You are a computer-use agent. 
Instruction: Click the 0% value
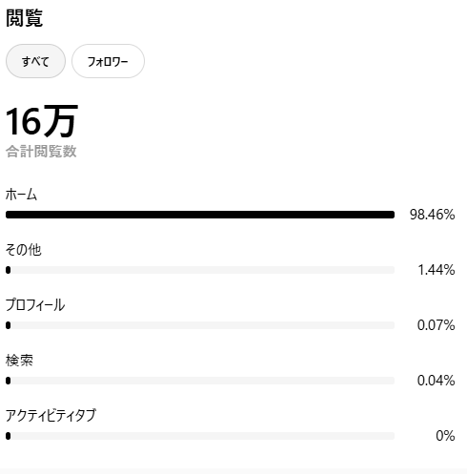tap(445, 436)
